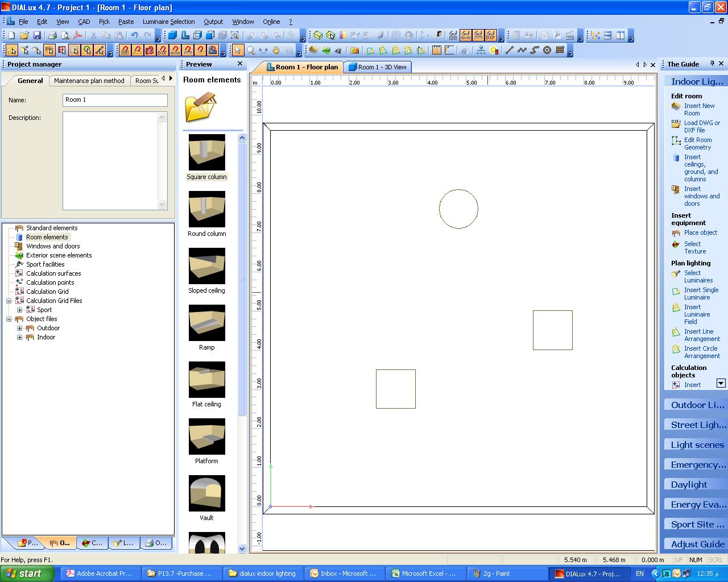Click in the room Name input field

coord(115,100)
